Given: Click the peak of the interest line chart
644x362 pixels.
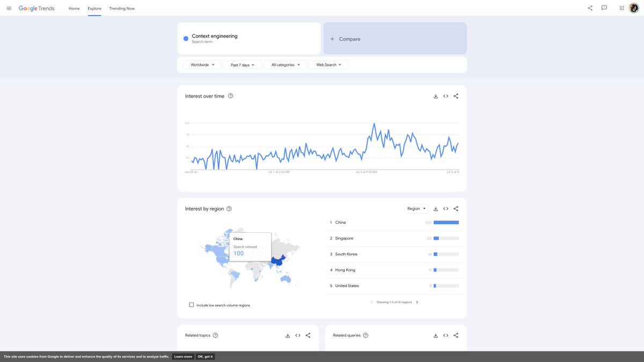Looking at the screenshot, I should coord(374,124).
